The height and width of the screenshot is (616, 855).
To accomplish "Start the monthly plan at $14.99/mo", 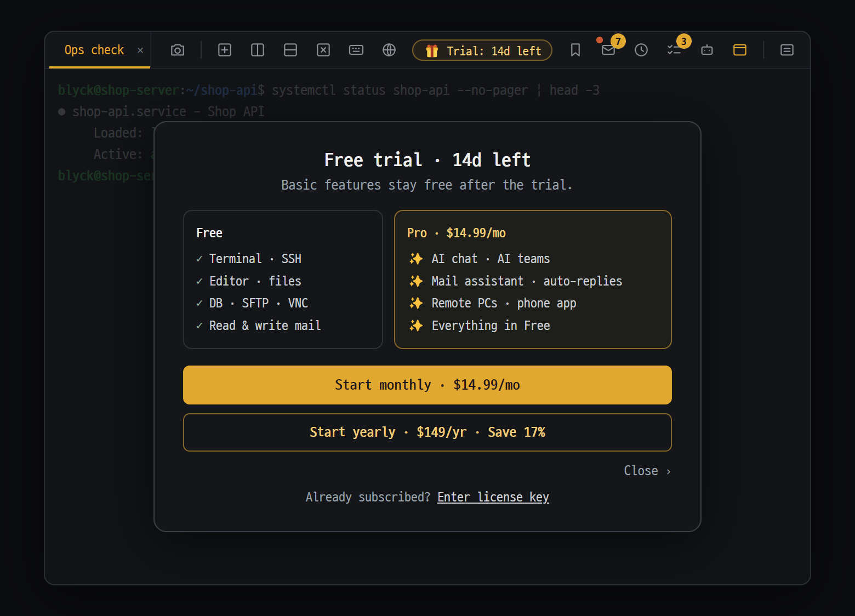I will (x=428, y=385).
